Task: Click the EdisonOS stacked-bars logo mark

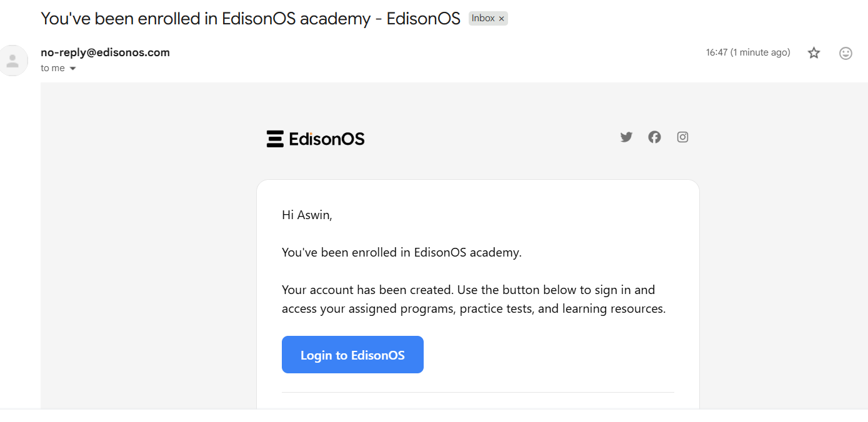Action: tap(275, 139)
